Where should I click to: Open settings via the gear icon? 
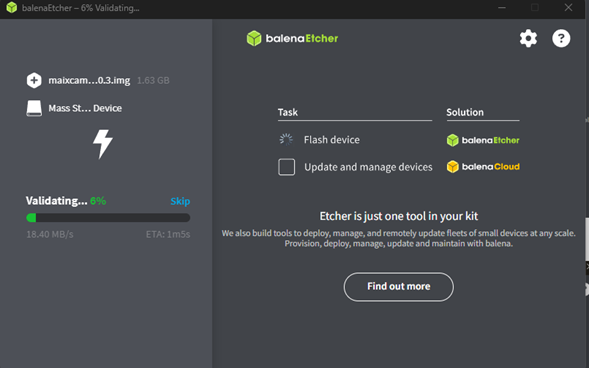coord(528,38)
